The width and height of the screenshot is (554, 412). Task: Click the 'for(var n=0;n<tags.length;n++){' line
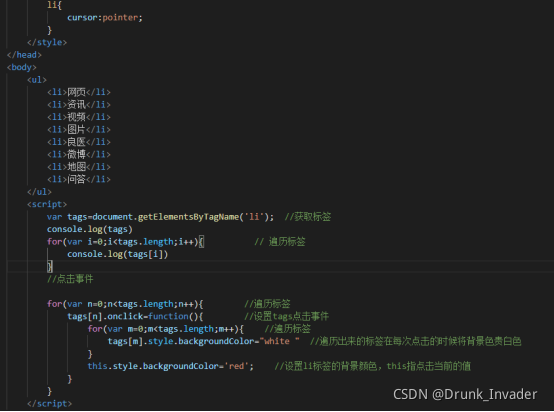(125, 304)
